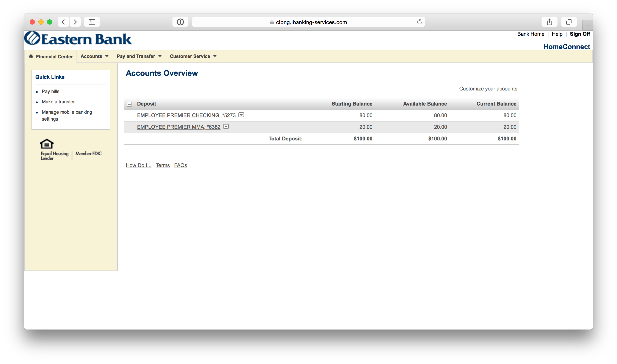This screenshot has width=617, height=364.
Task: Open the Help link
Action: point(557,34)
